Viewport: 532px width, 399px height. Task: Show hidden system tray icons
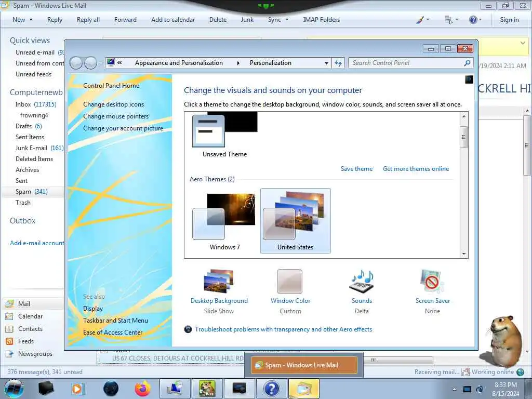[x=454, y=389]
